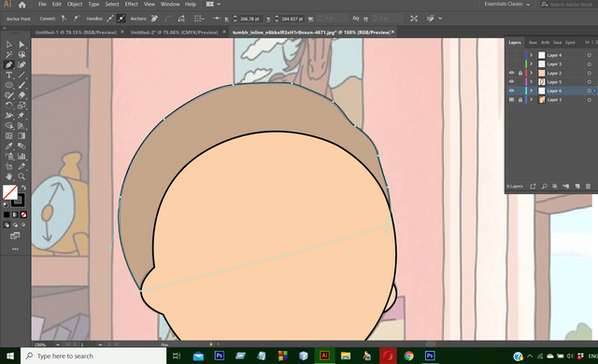This screenshot has width=598, height=364.
Task: Select the Width tool
Action: click(x=8, y=116)
